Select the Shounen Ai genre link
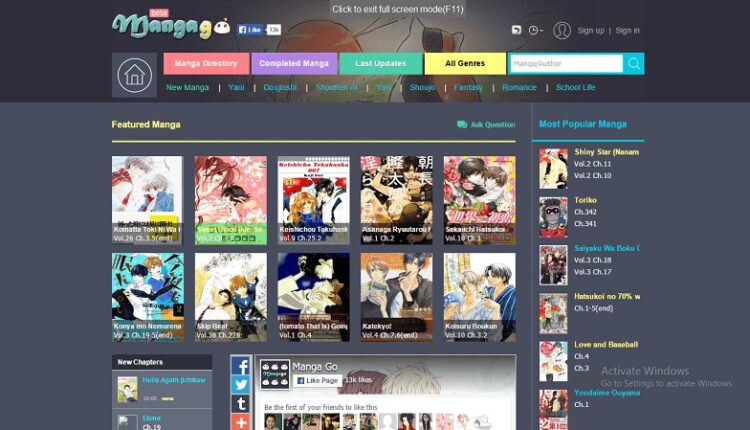The height and width of the screenshot is (430, 750). pyautogui.click(x=336, y=88)
